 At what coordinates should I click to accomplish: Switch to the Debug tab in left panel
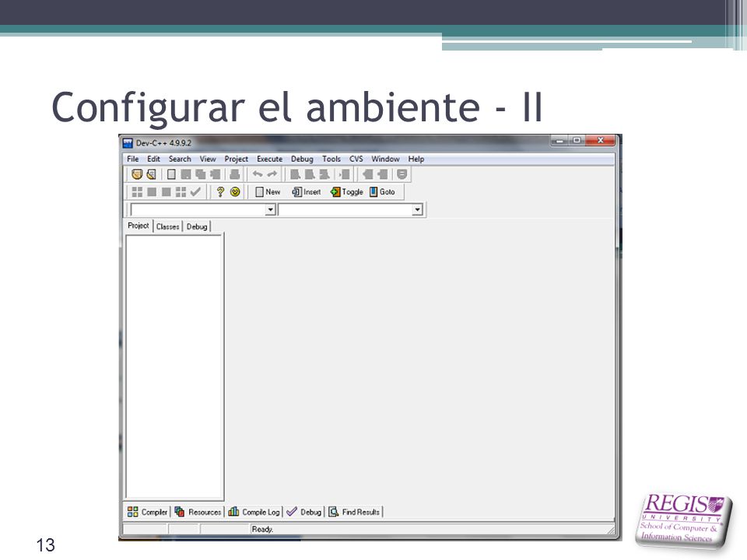197,226
